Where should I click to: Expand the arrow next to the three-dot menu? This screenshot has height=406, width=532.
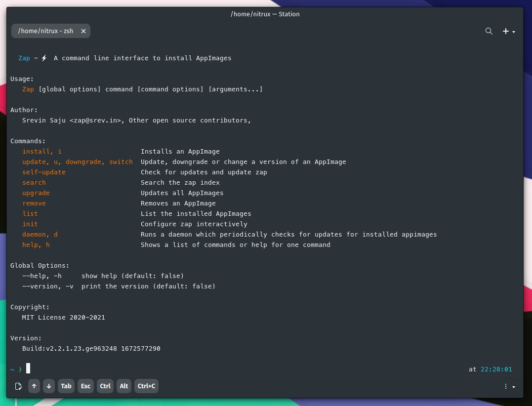[x=514, y=387]
